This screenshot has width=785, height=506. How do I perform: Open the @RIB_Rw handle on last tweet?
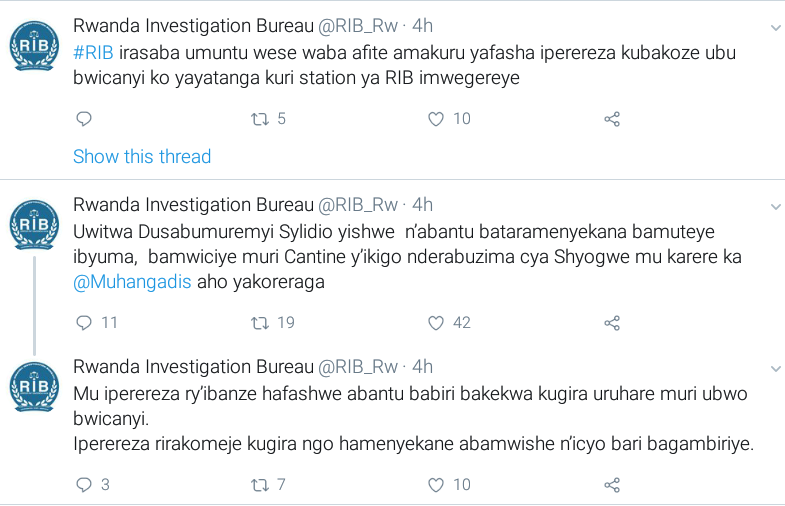(358, 367)
